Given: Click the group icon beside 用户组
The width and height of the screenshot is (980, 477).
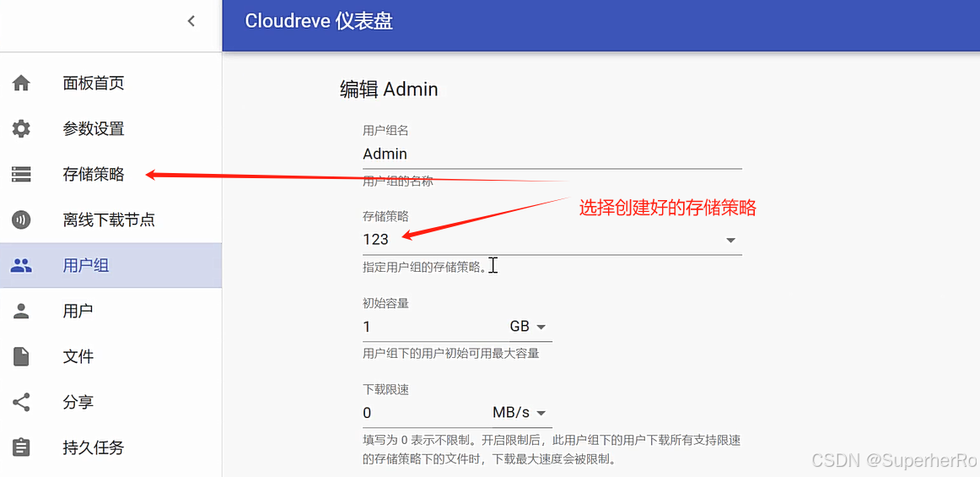Looking at the screenshot, I should (x=21, y=266).
